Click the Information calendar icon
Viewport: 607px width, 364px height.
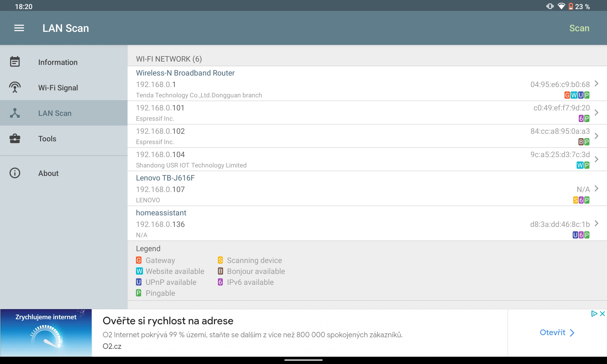tap(15, 62)
